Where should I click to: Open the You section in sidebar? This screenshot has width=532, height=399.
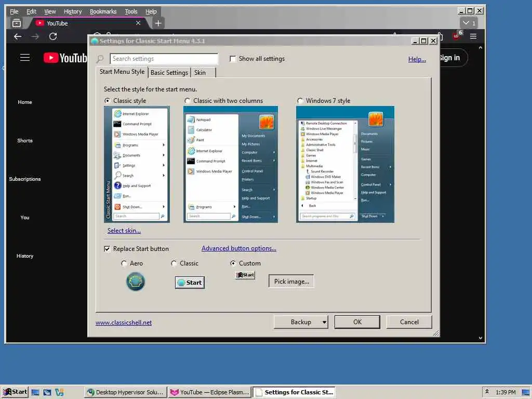point(25,218)
